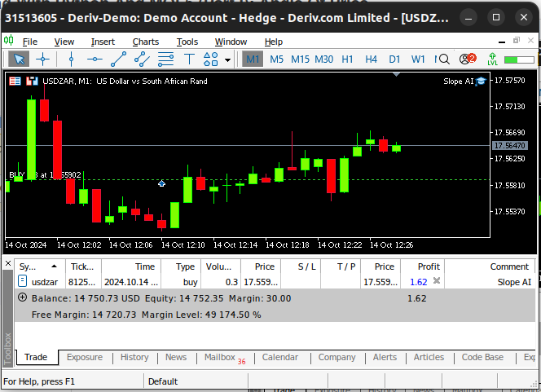541x392 pixels.
Task: Sort by the Time column header
Action: click(131, 266)
